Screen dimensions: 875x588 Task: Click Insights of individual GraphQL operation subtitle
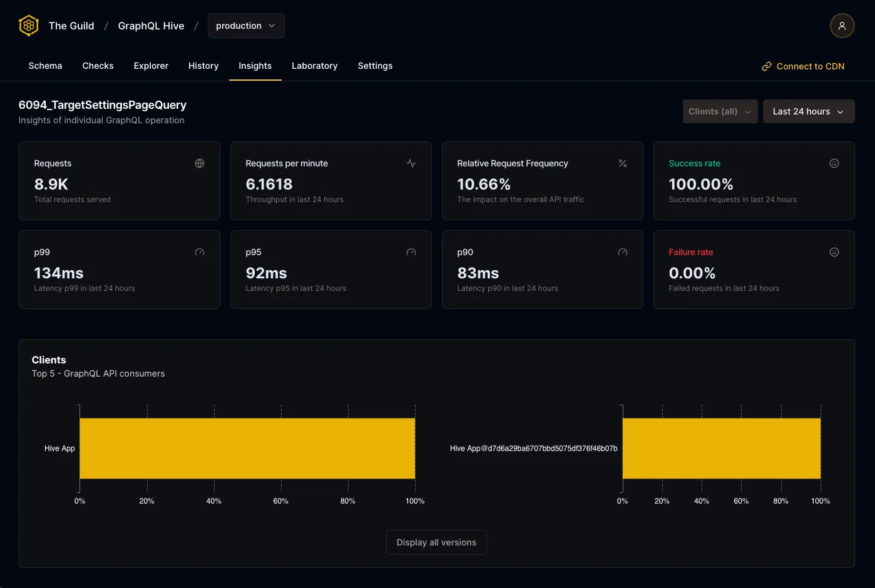point(101,120)
